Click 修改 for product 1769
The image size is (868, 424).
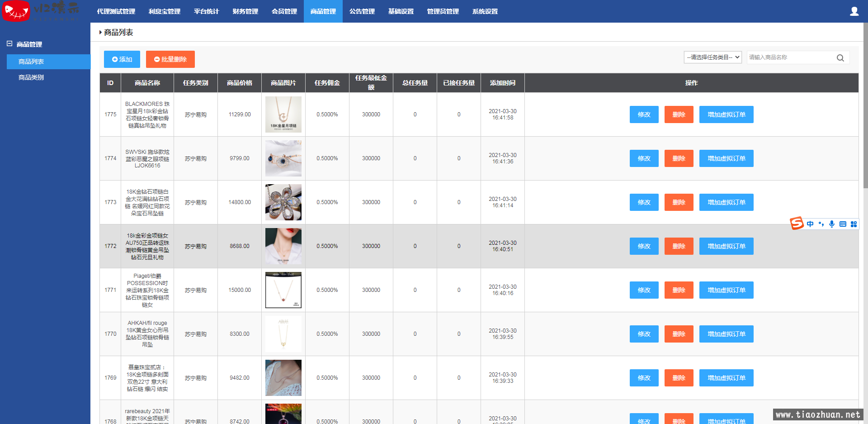click(x=644, y=378)
